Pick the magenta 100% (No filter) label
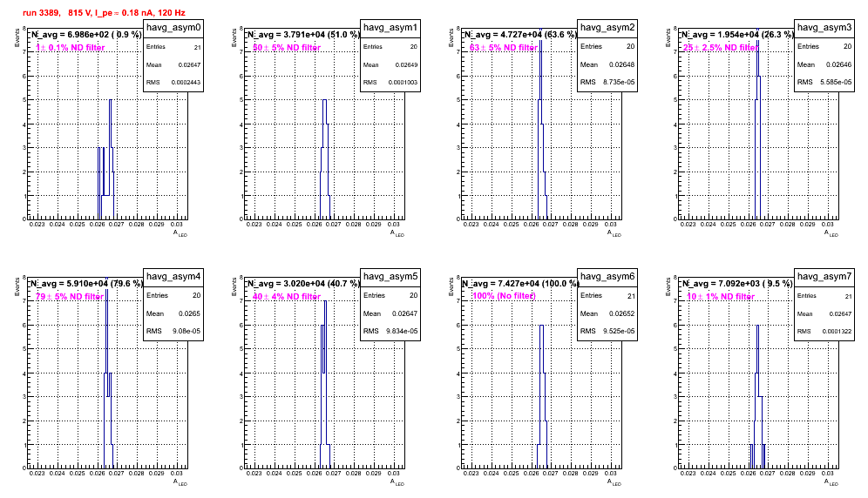 coord(504,296)
